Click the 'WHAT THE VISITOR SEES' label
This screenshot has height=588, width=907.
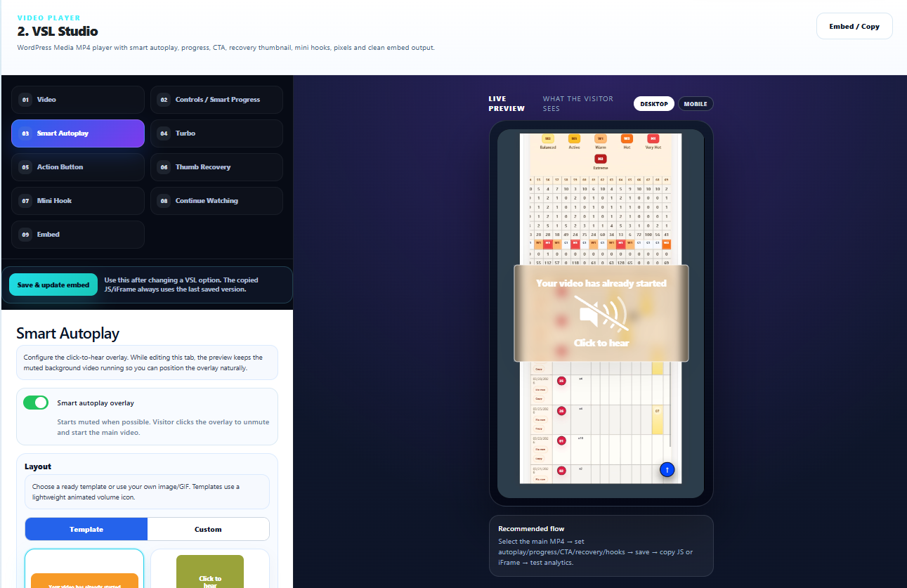pos(578,104)
